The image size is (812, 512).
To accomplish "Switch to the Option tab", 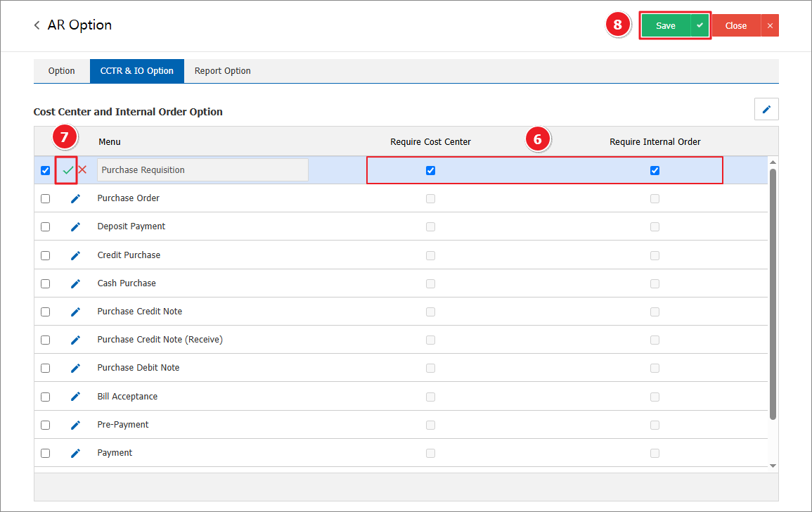I will pos(61,71).
